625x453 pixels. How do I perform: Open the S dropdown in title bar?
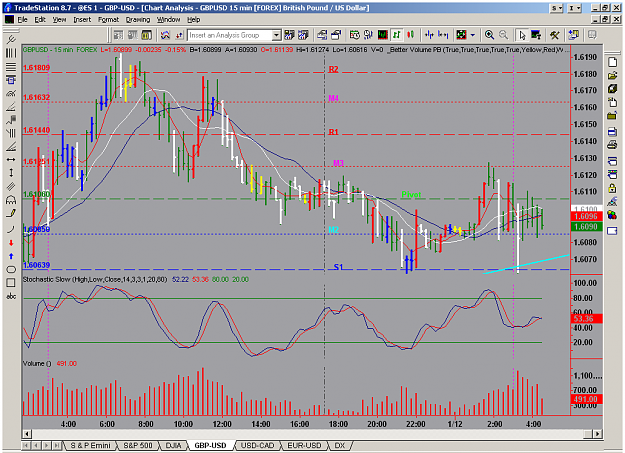pos(557,8)
